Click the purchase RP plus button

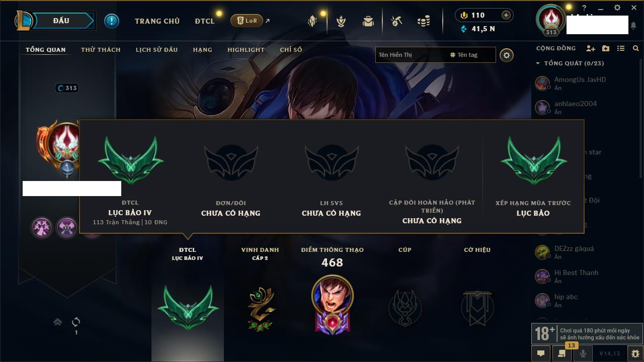506,15
